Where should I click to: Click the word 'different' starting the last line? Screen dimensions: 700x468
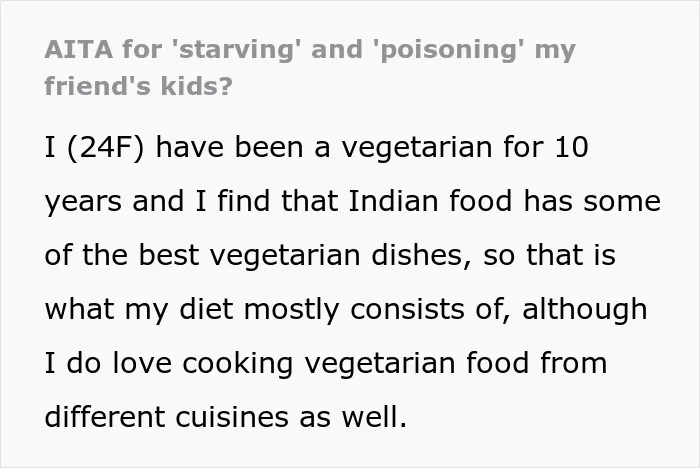coord(104,416)
